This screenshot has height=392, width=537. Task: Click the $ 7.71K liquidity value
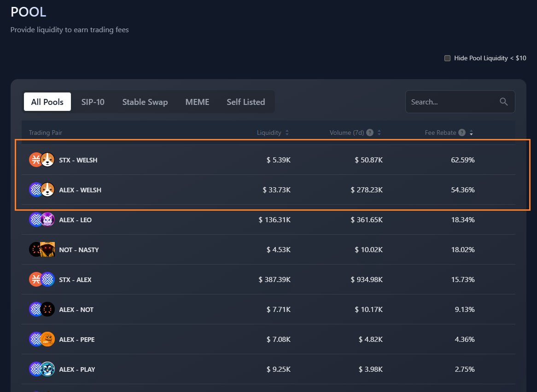pyautogui.click(x=279, y=309)
